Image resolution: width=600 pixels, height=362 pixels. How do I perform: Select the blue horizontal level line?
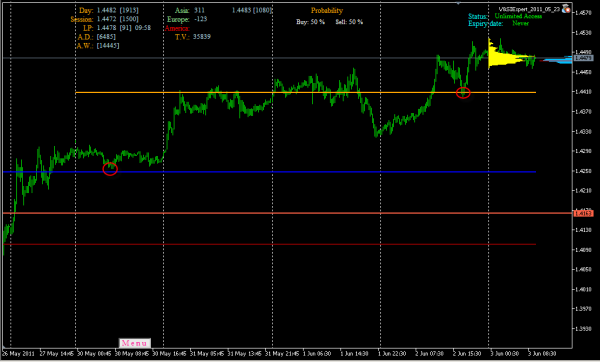(x=269, y=172)
